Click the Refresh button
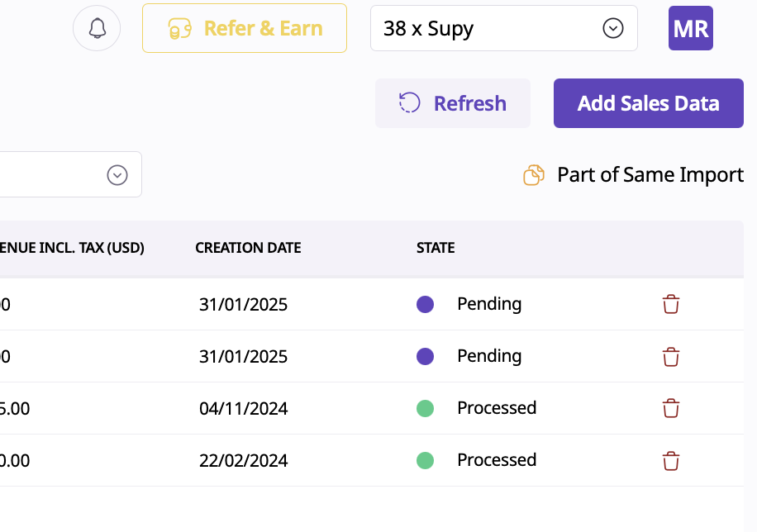 pos(452,103)
